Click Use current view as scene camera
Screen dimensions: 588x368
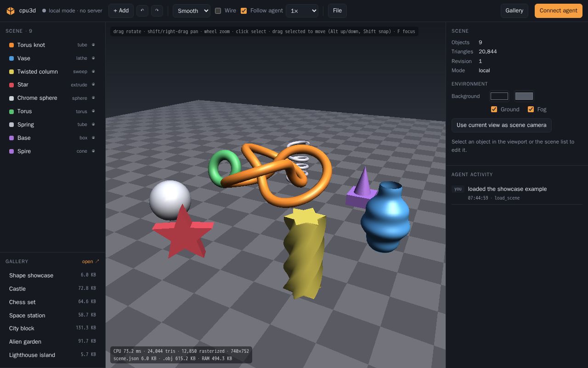(502, 125)
